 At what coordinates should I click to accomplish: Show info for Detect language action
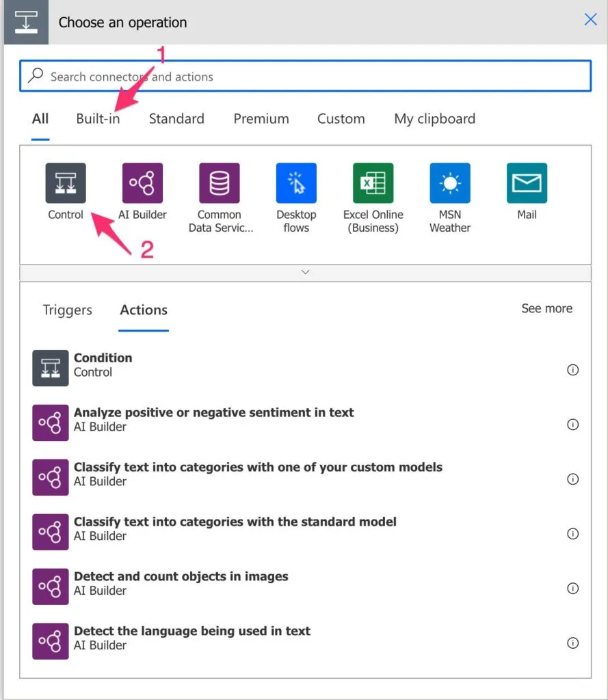pos(573,643)
